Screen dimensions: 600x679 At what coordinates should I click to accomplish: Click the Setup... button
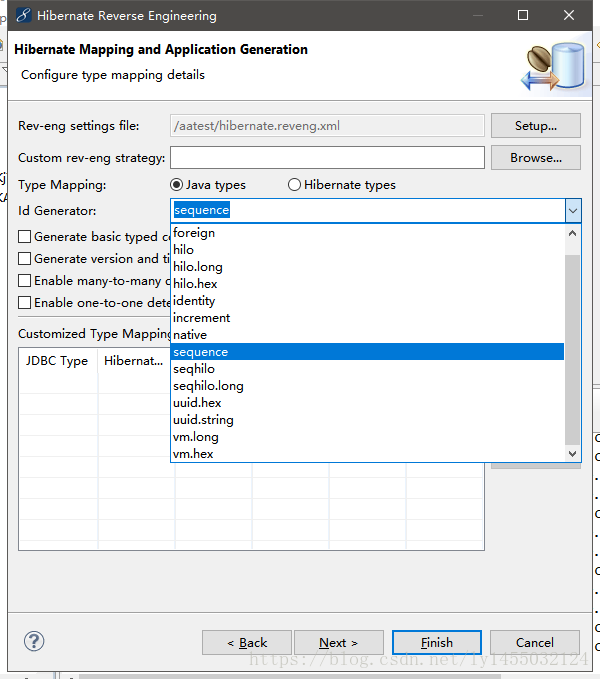[535, 126]
